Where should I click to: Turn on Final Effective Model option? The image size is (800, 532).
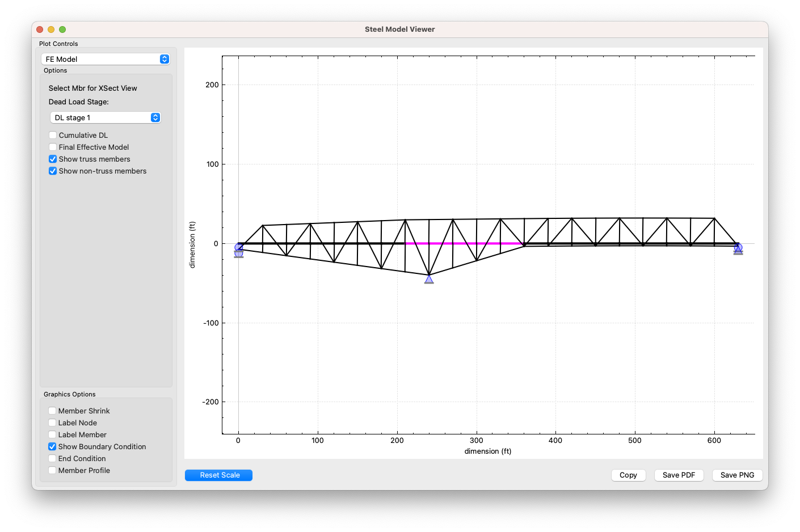pyautogui.click(x=53, y=147)
